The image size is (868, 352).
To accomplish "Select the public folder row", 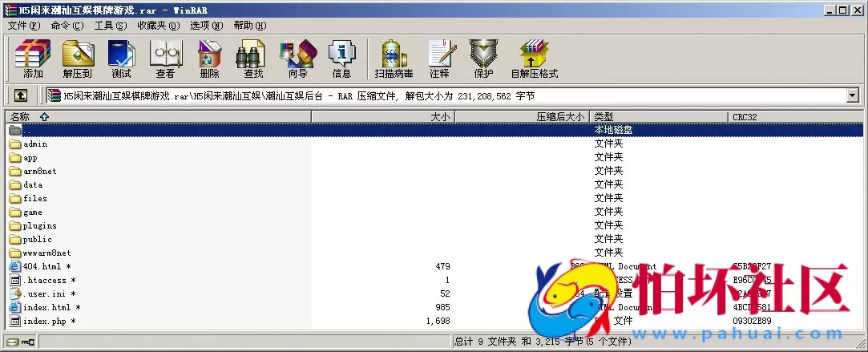I will coord(434,239).
